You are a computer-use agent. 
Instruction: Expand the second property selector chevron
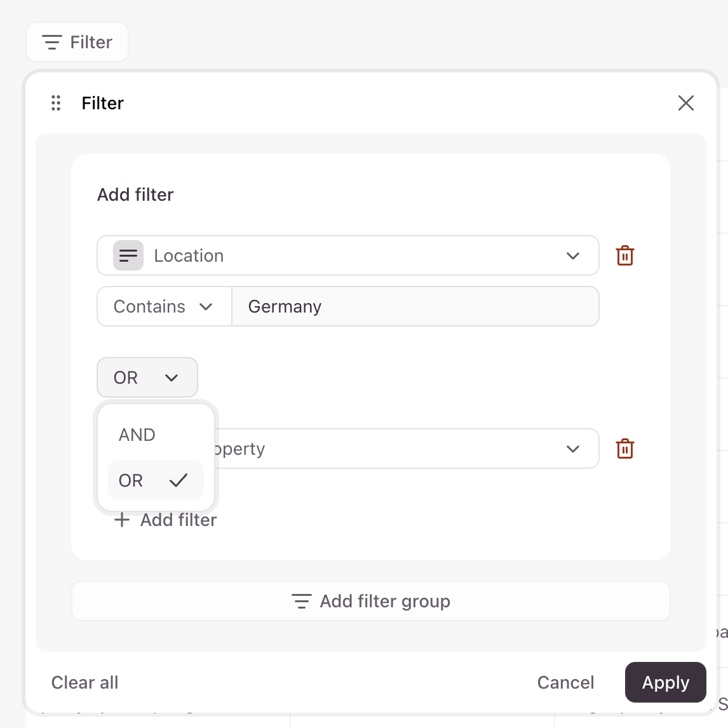pyautogui.click(x=573, y=448)
